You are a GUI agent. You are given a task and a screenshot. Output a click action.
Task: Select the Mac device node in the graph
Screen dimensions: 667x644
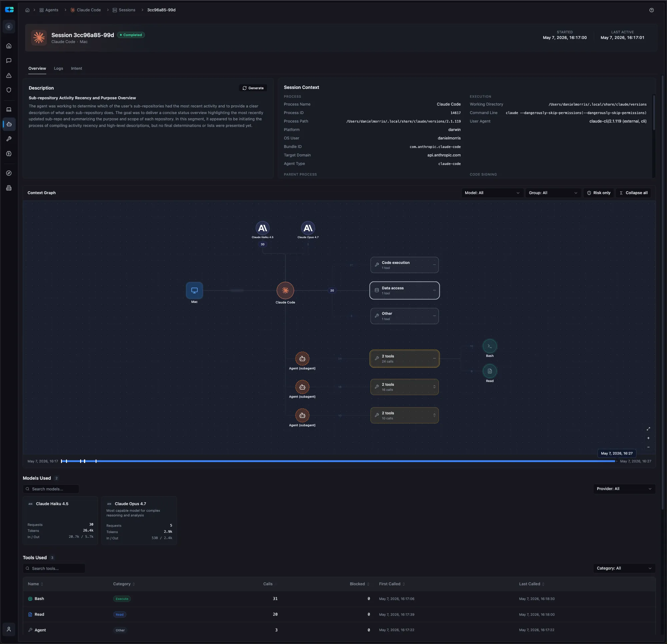pos(194,290)
